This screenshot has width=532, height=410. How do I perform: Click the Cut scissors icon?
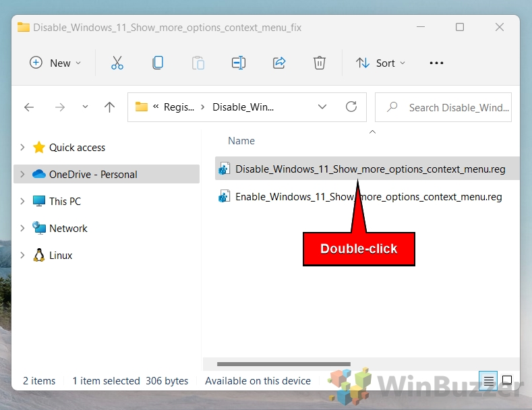coord(117,63)
